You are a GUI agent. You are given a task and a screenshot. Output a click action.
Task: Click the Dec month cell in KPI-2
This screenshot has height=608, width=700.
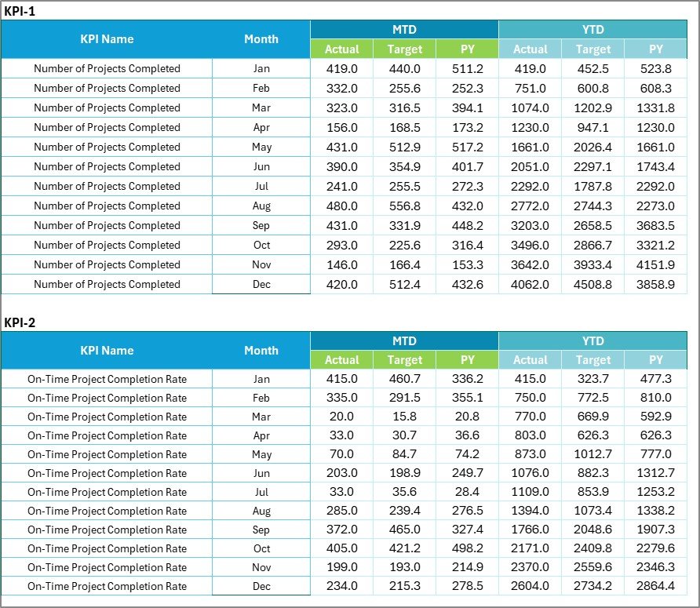261,585
